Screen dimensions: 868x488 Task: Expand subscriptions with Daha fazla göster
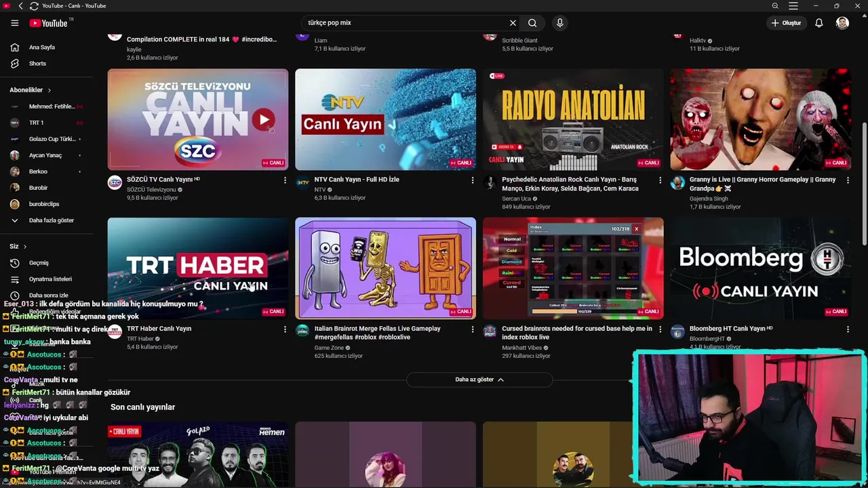[x=51, y=220]
